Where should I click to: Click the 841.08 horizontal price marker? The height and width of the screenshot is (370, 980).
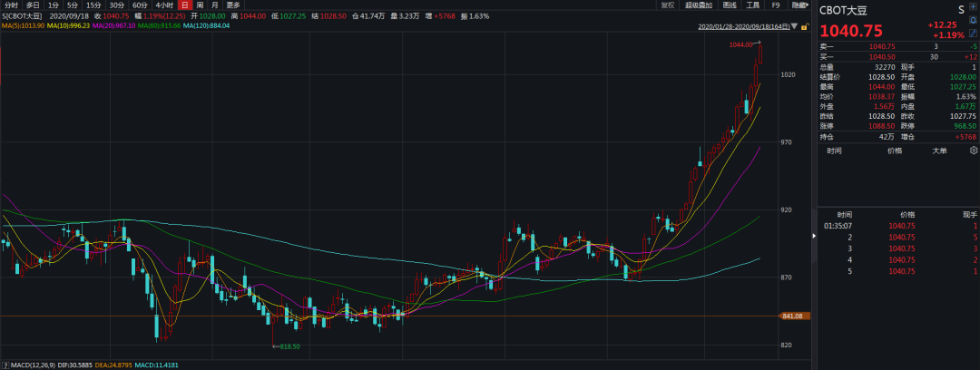coord(792,316)
